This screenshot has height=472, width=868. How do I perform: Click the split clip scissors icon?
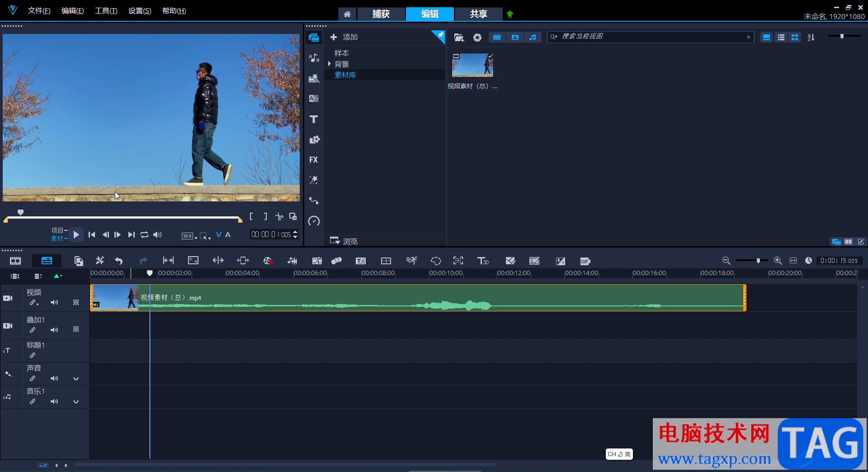coord(279,217)
